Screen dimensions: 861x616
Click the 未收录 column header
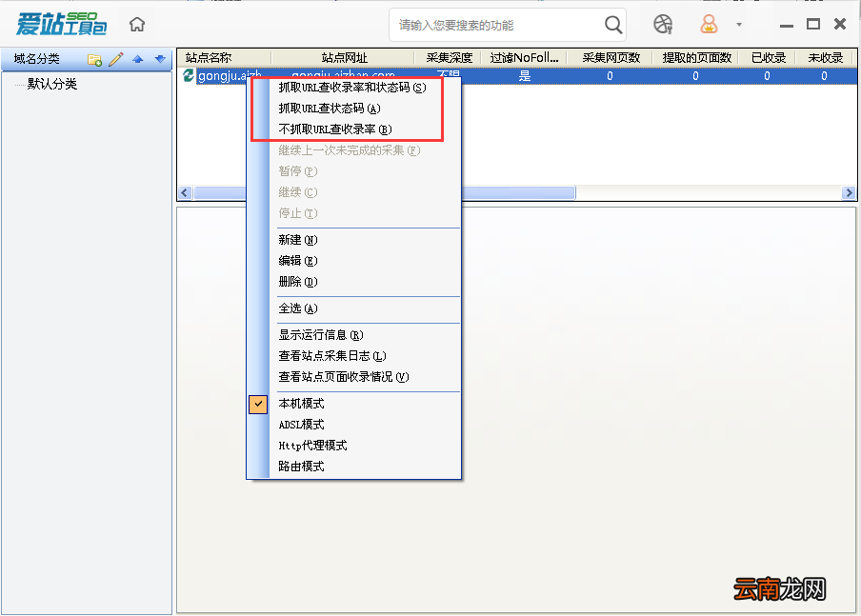click(x=825, y=58)
